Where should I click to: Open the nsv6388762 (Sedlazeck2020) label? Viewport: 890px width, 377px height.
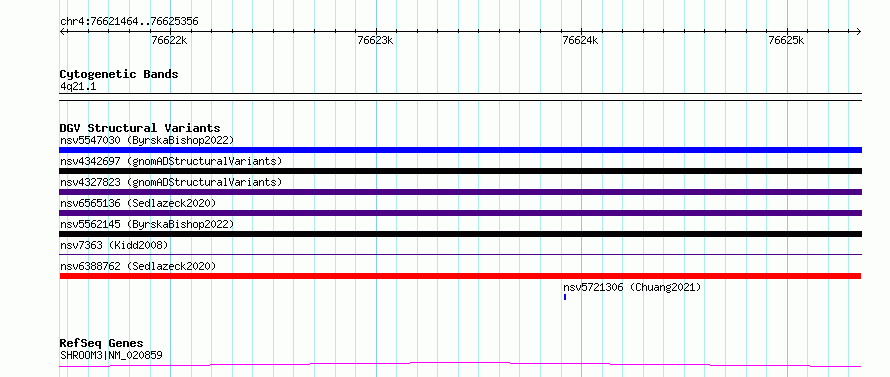click(138, 266)
